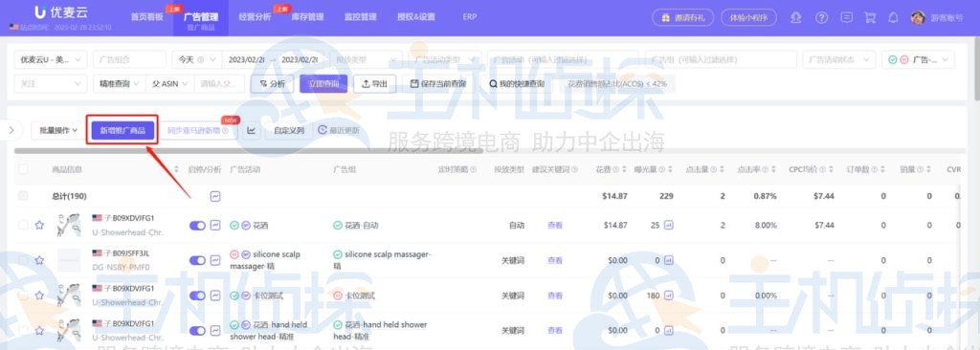Open the 精准查询 dropdown

119,84
